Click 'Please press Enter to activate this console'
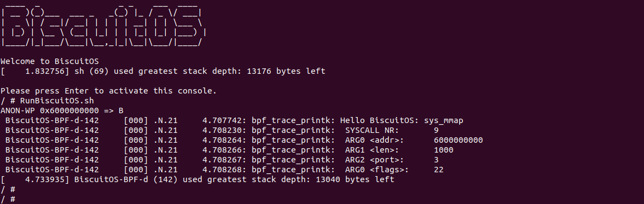 108,91
